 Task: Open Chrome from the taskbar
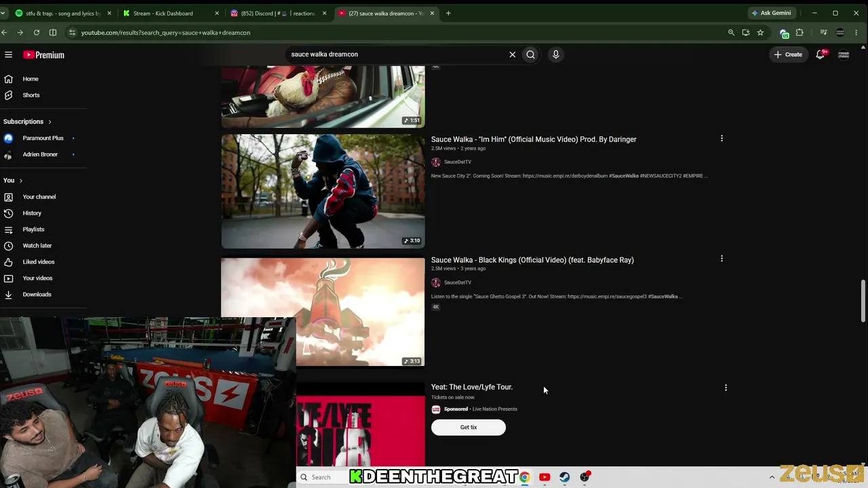click(524, 477)
